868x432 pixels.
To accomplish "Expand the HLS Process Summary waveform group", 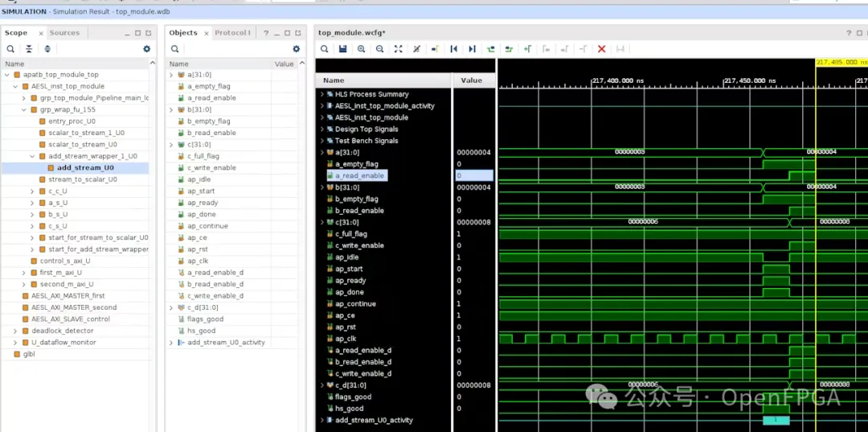I will tap(322, 94).
